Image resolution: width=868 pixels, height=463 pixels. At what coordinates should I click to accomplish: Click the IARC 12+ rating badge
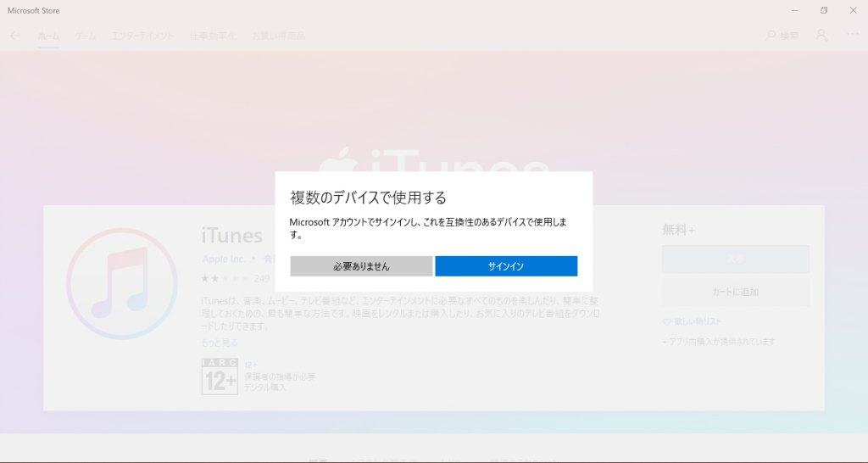[x=220, y=376]
